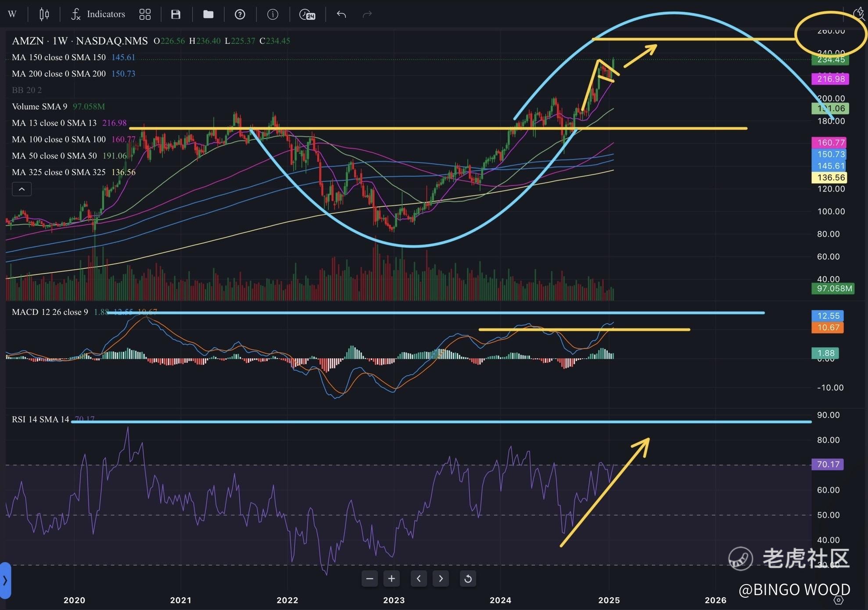Click the blue 150.73 price axis label
The width and height of the screenshot is (868, 610).
[x=829, y=154]
